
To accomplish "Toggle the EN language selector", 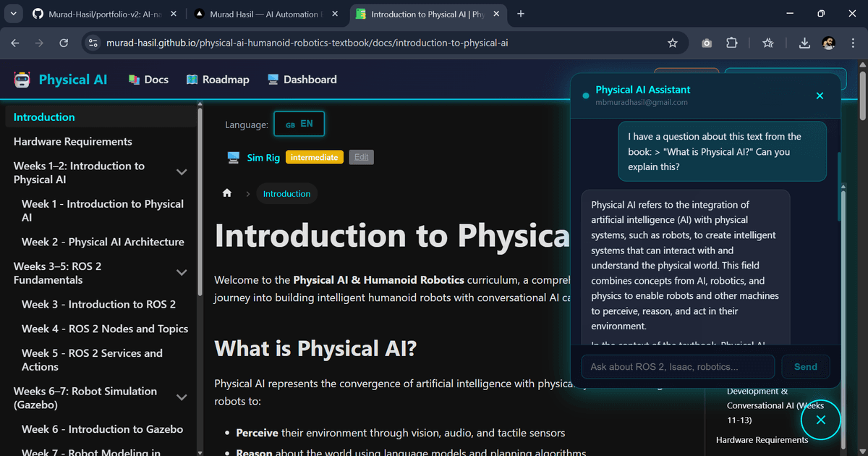I will (299, 124).
